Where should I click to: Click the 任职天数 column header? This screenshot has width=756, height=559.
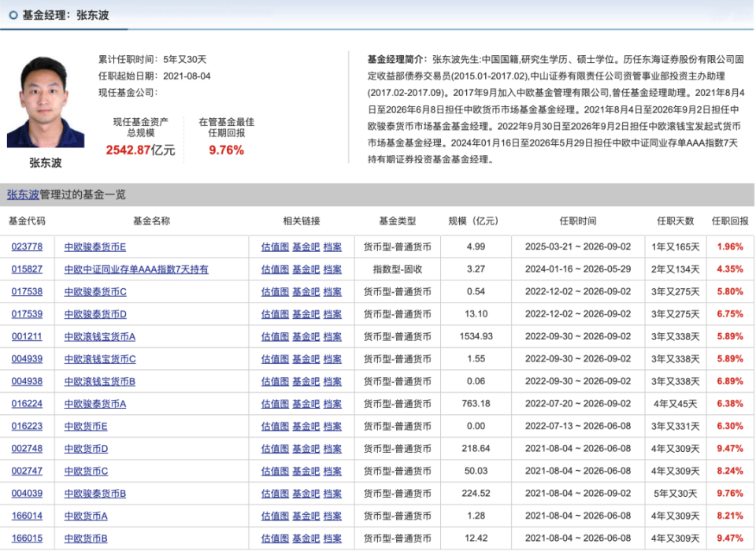[x=675, y=221]
